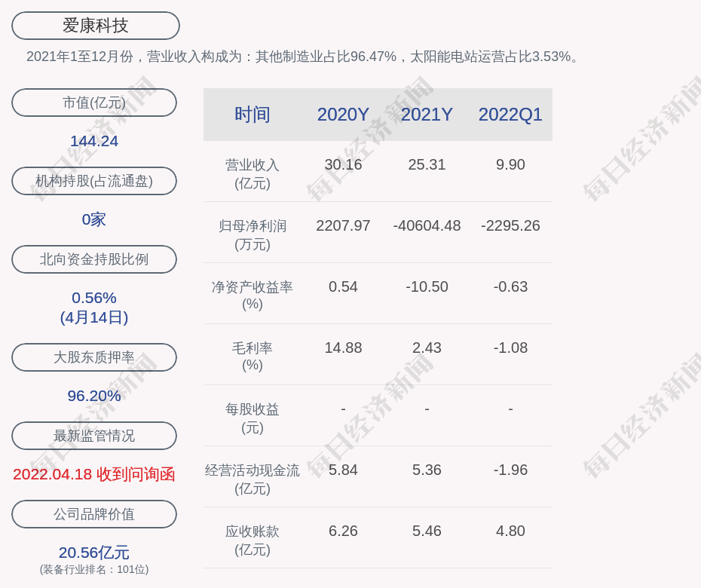Select gross margin value 14.88
The width and height of the screenshot is (701, 588).
pos(343,348)
